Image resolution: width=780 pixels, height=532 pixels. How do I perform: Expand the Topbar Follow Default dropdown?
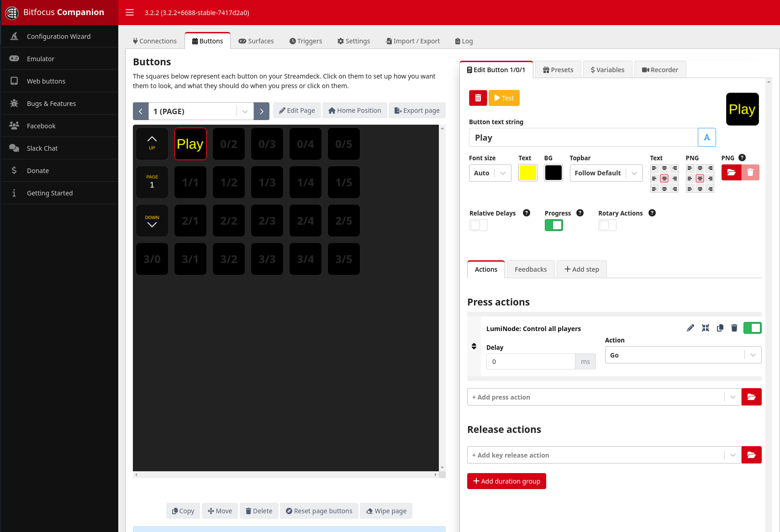[x=606, y=173]
